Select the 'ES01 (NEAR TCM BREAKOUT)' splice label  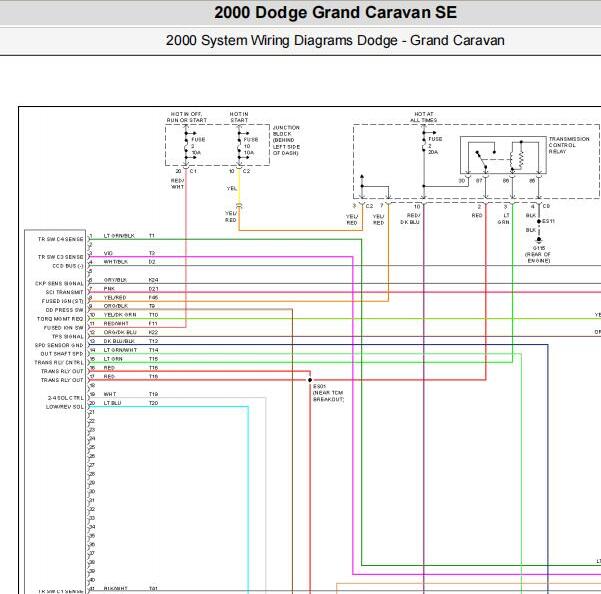pyautogui.click(x=328, y=393)
